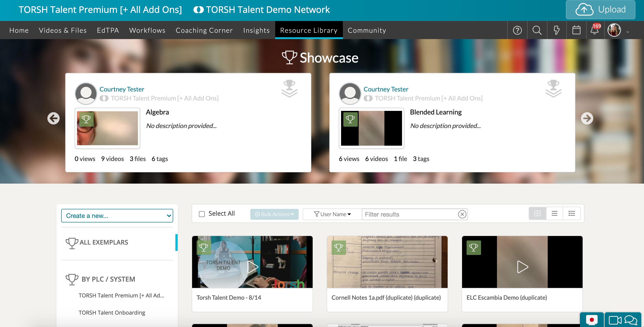Open the Help question mark icon
Viewport: 644px width, 327px height.
coord(517,30)
